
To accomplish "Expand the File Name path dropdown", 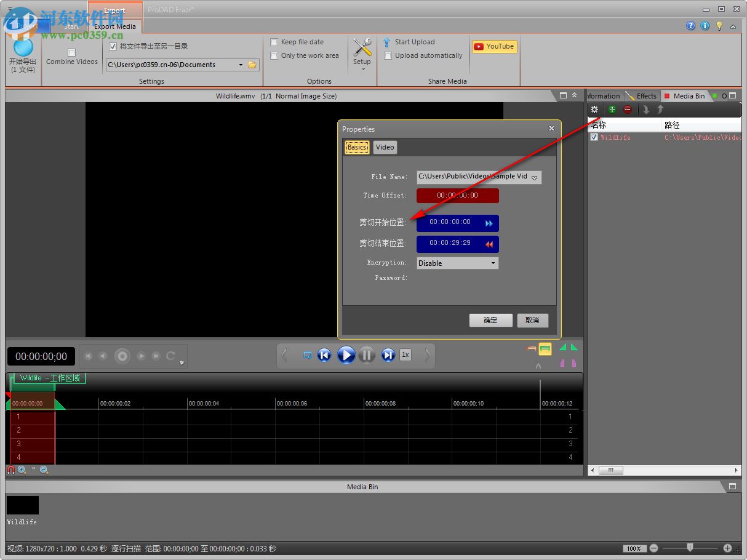I will (534, 177).
